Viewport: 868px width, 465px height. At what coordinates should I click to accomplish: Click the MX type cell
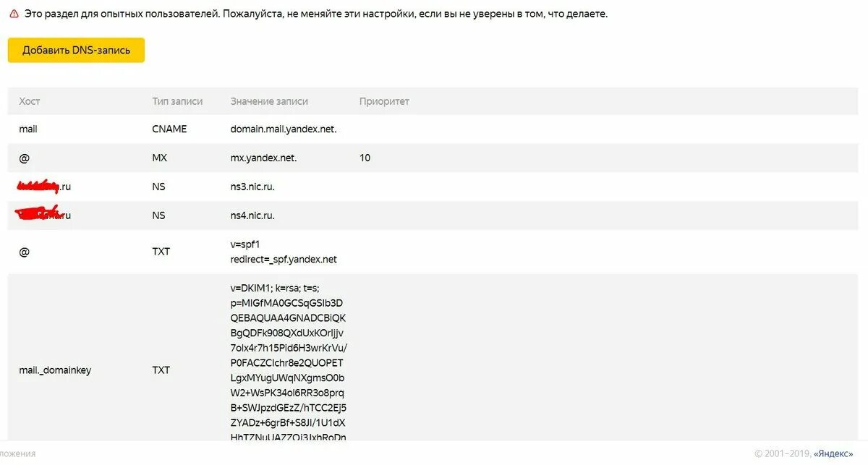click(x=159, y=158)
